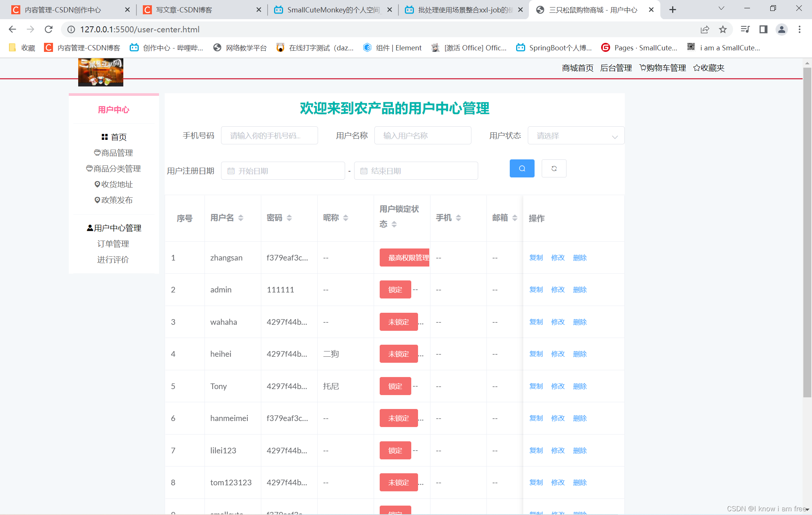
Task: Click 锁定 tag in admin row
Action: click(x=395, y=289)
